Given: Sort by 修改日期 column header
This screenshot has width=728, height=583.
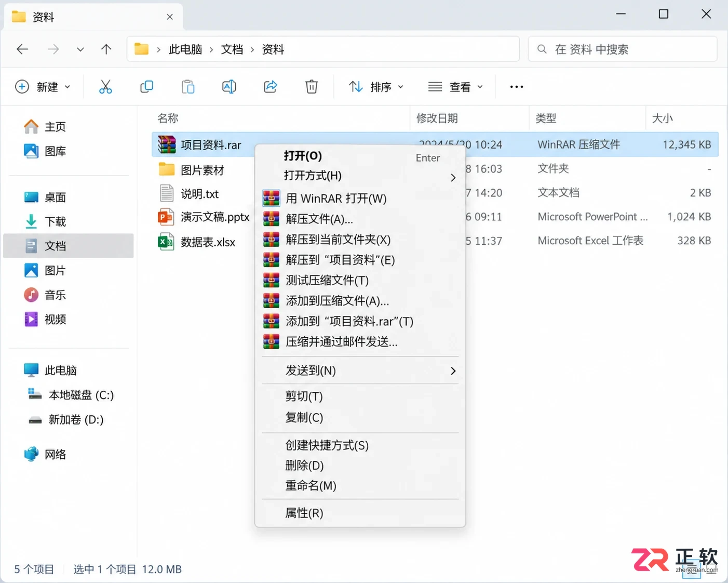Looking at the screenshot, I should 437,118.
